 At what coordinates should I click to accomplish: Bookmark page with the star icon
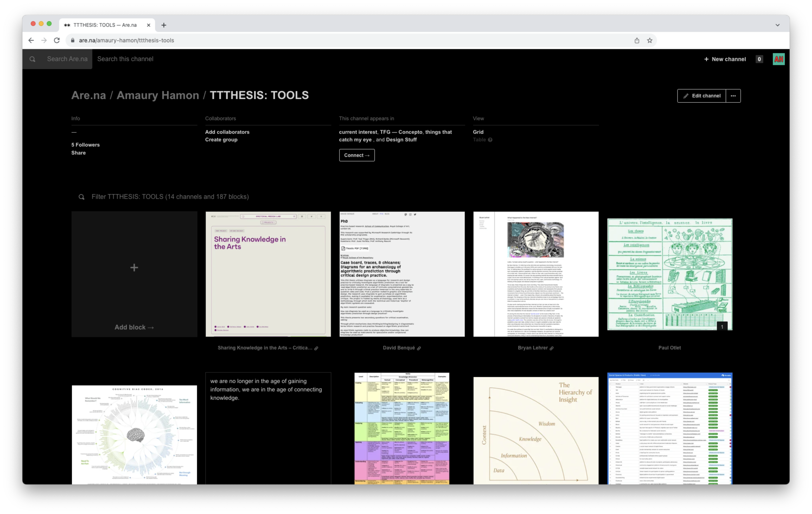650,41
